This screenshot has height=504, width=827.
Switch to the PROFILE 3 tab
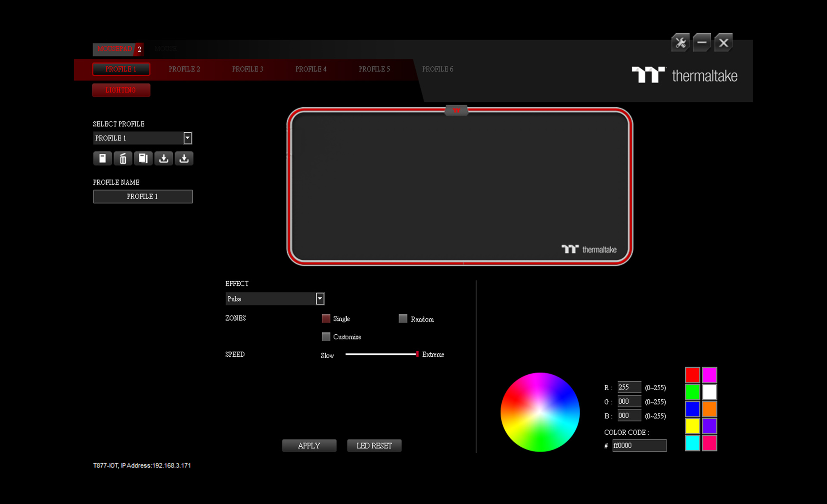point(247,69)
